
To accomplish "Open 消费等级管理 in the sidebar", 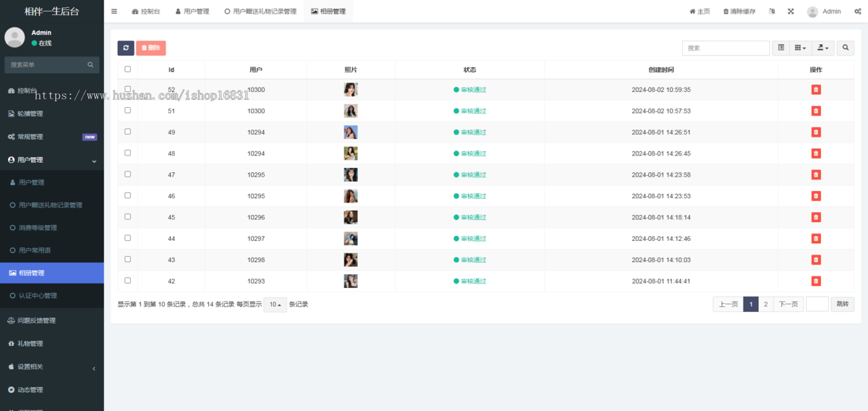I will [x=51, y=228].
